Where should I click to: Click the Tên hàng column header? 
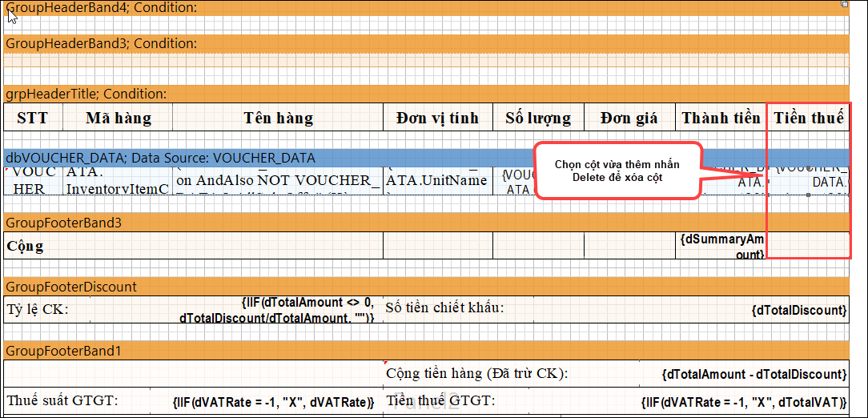(278, 118)
